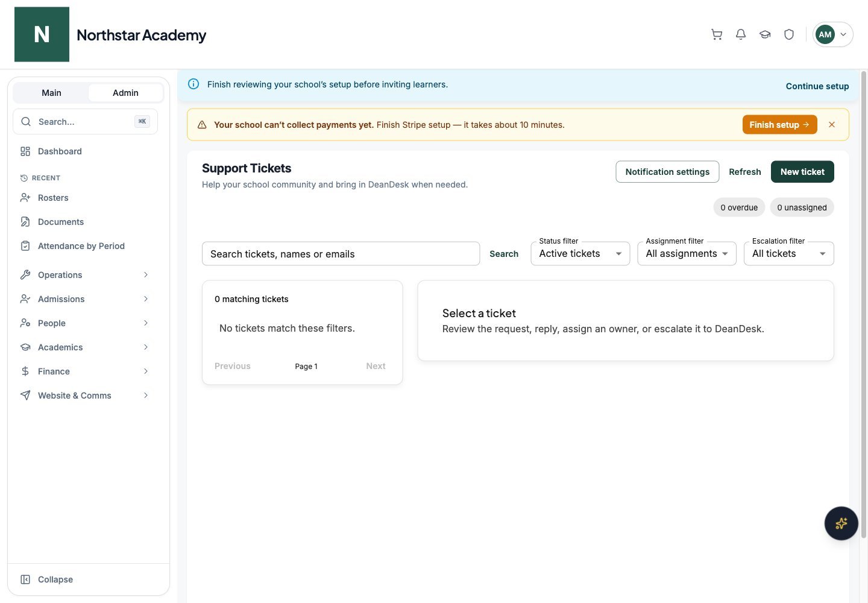Viewport: 868px width, 603px height.
Task: Focus the search tickets input field
Action: 341,254
